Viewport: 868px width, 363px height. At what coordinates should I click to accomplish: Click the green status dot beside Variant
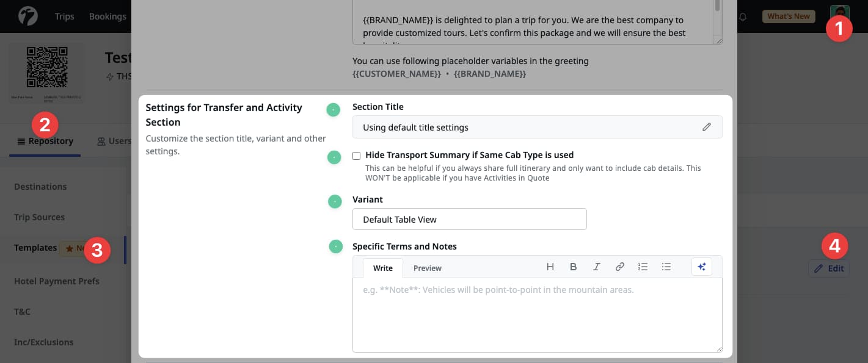tap(335, 201)
